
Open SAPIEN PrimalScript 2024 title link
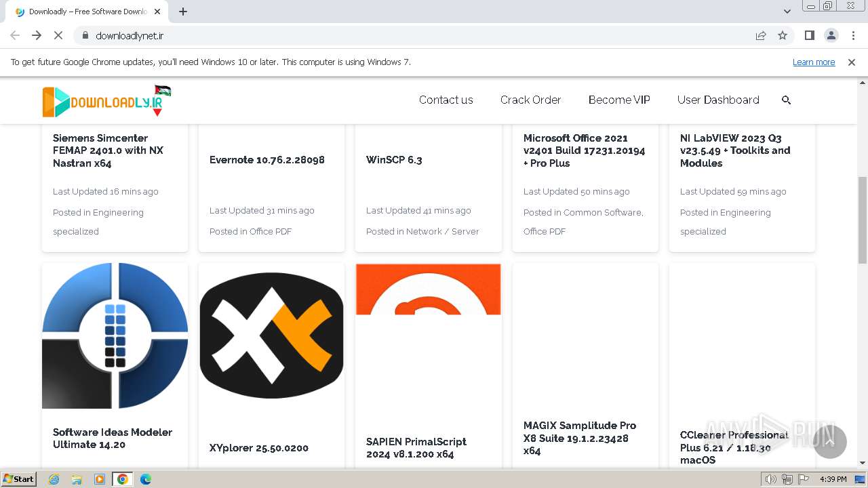416,448
